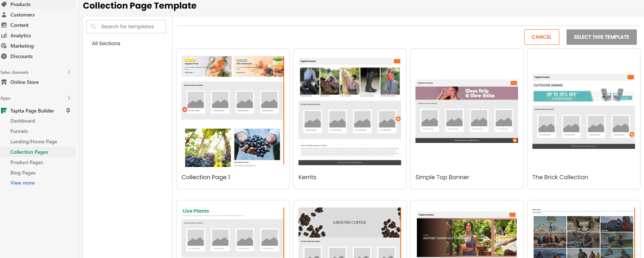644x258 pixels.
Task: Open Landing/Home Page section
Action: tap(34, 142)
